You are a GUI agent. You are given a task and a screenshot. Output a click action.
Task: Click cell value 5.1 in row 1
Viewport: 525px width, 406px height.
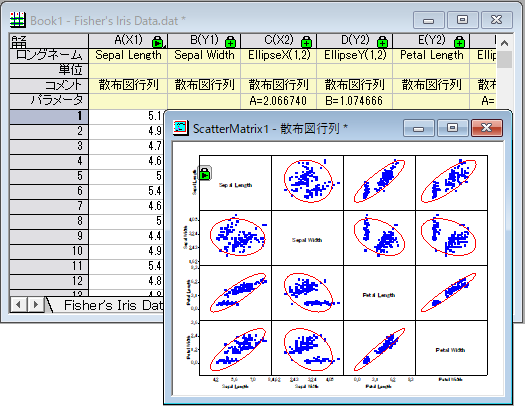point(126,116)
